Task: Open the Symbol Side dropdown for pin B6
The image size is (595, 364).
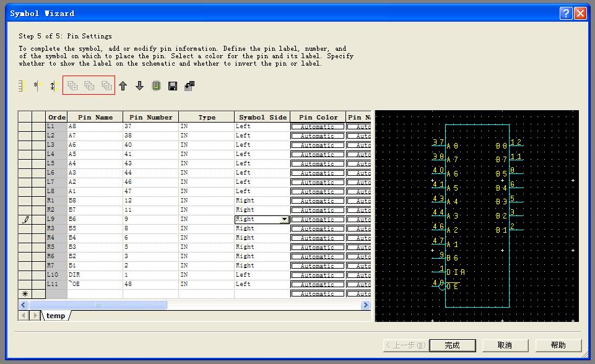Action: point(284,219)
